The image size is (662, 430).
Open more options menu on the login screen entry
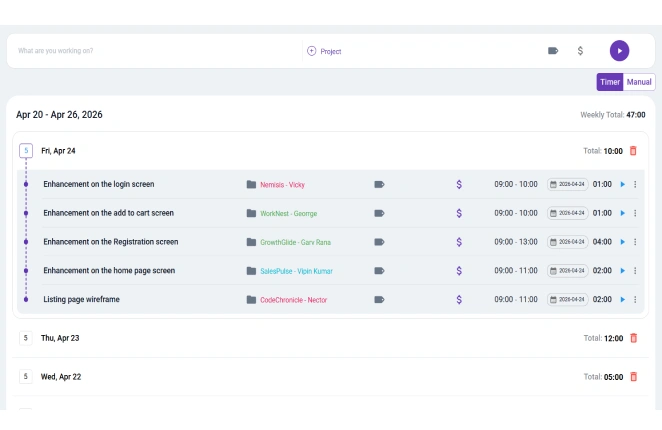coord(635,184)
